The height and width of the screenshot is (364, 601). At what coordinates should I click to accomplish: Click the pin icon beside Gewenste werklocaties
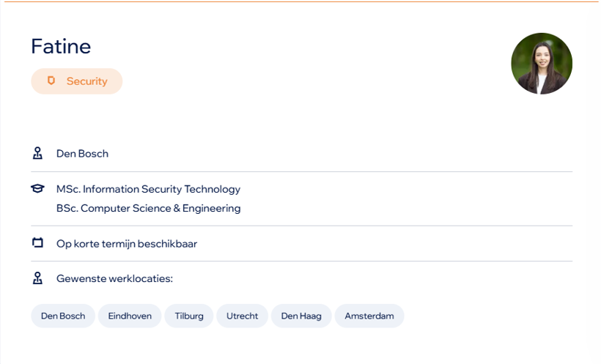[37, 278]
